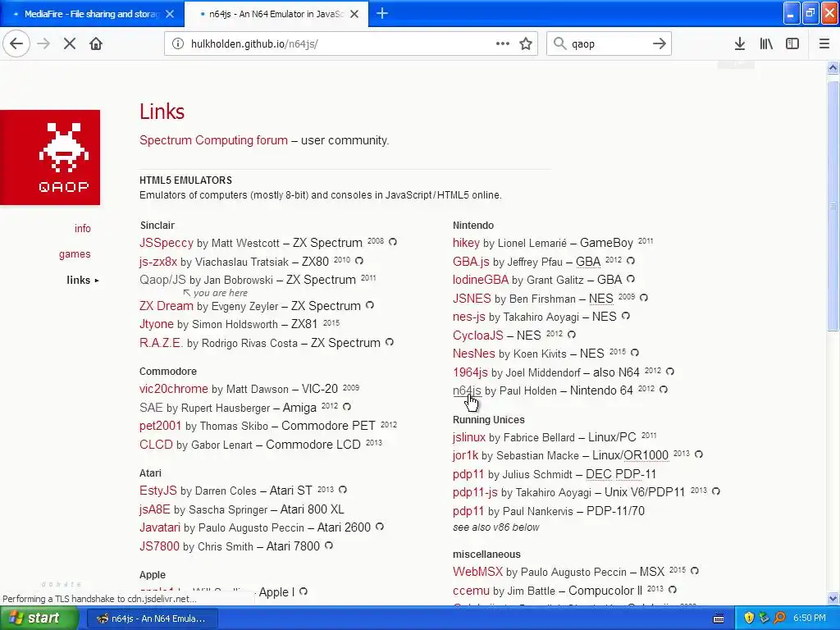The width and height of the screenshot is (840, 630).
Task: Close the n64js tab
Action: click(x=354, y=14)
